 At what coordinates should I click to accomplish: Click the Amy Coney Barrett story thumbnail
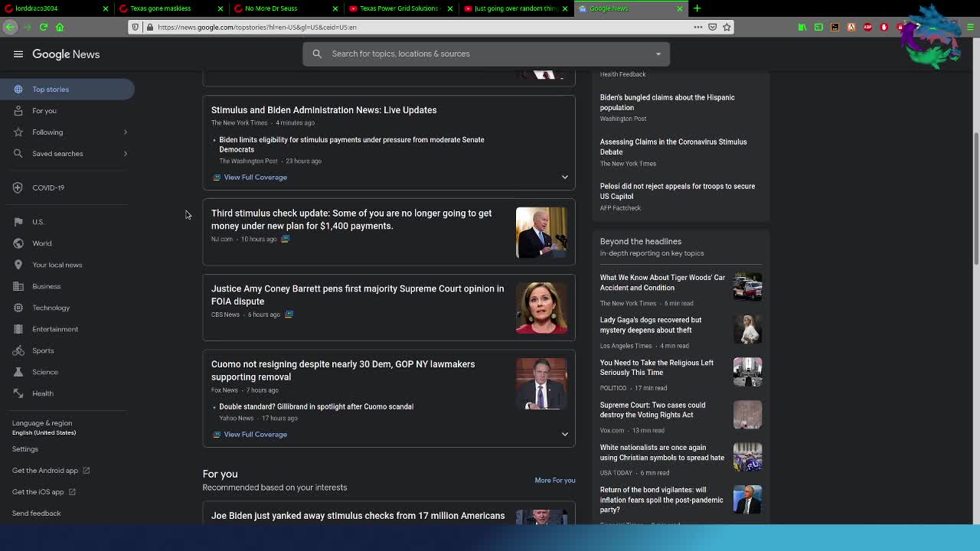[541, 308]
